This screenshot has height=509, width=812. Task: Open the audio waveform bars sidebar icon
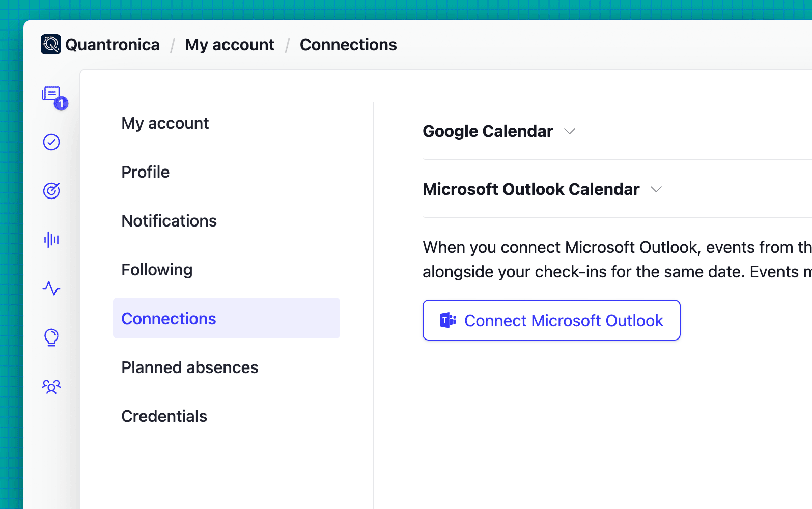(x=51, y=240)
